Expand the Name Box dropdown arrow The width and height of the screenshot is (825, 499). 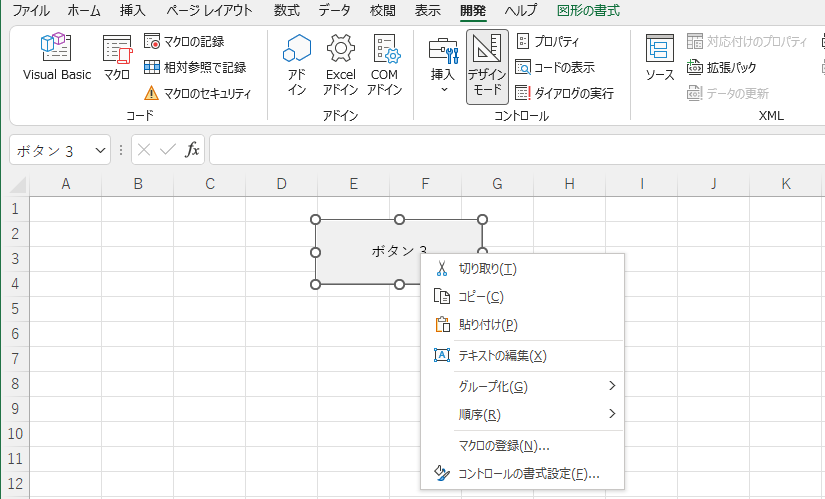tap(100, 151)
